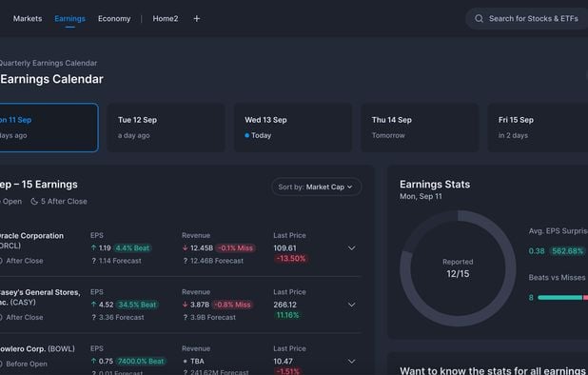Click the Oracle revenue forecast question icon
Viewport: 588px width, 375px height.
point(186,261)
